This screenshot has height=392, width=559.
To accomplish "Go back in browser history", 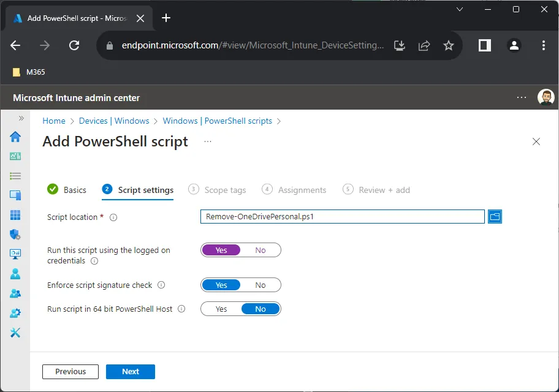I will coord(15,45).
